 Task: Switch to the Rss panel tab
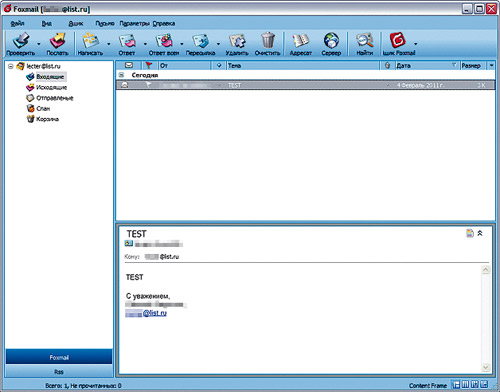tap(59, 372)
